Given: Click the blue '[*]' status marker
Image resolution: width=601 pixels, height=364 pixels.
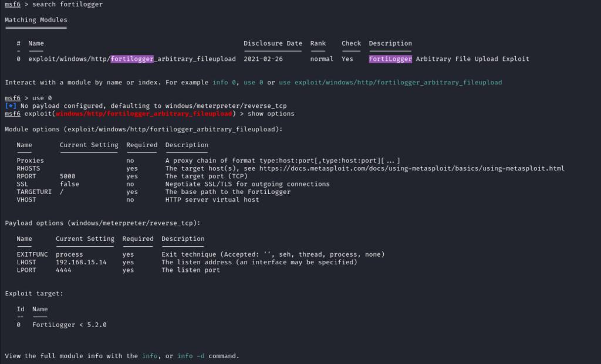Looking at the screenshot, I should tap(11, 106).
